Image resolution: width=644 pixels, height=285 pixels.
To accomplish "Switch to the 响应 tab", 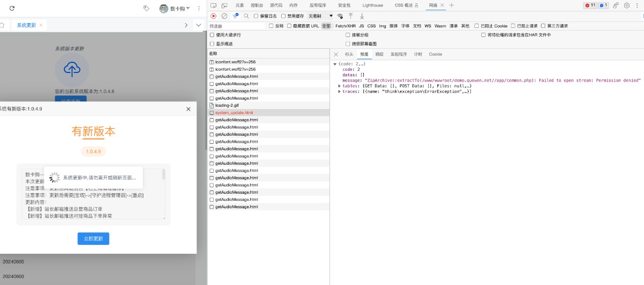I will pyautogui.click(x=379, y=54).
